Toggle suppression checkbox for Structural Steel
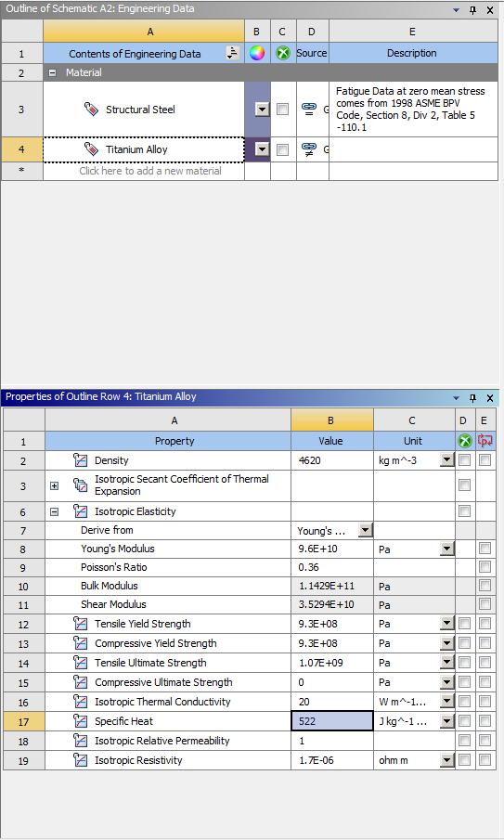This screenshot has height=840, width=504. click(x=283, y=110)
